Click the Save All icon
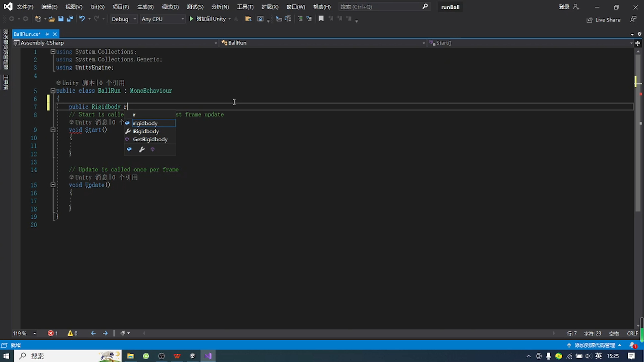 pos(70,19)
